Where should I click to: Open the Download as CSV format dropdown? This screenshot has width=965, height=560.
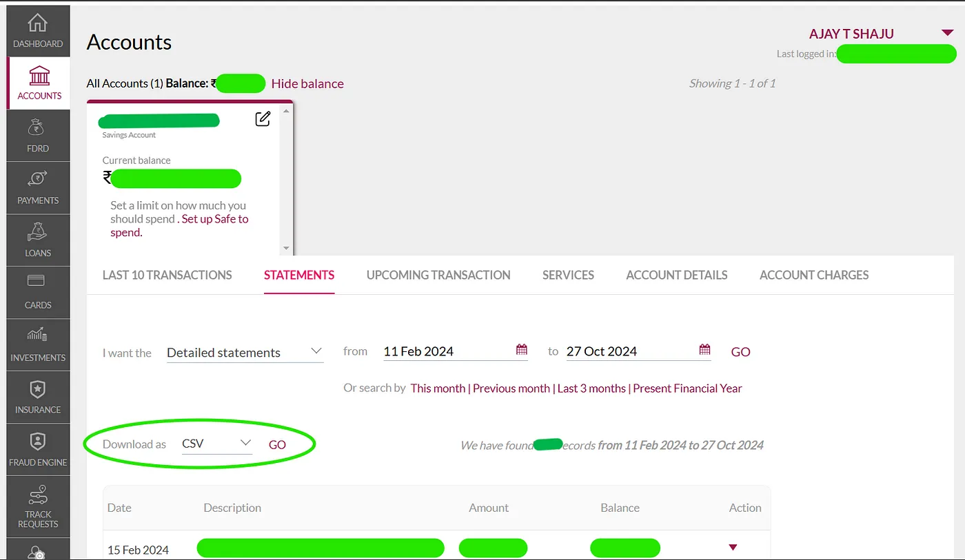[x=217, y=444]
